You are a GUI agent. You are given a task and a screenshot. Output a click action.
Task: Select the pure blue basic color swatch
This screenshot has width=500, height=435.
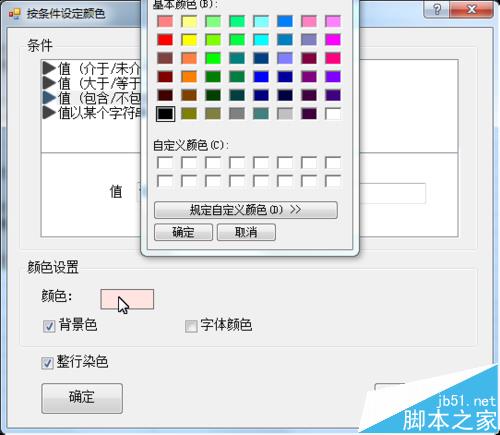(x=261, y=77)
